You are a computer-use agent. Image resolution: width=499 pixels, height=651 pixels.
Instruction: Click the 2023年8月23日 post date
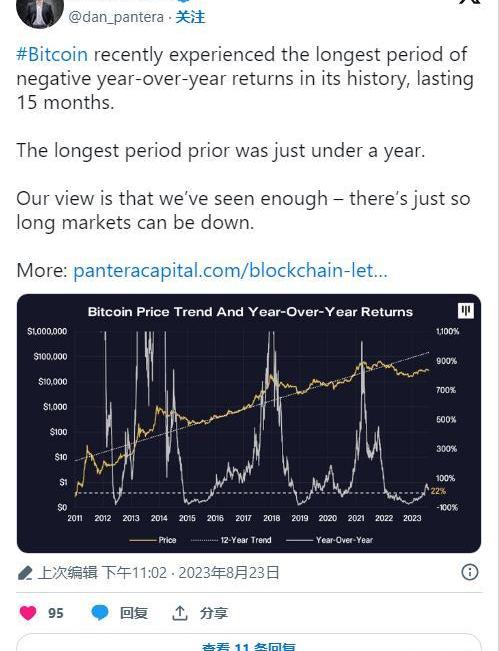pyautogui.click(x=229, y=573)
